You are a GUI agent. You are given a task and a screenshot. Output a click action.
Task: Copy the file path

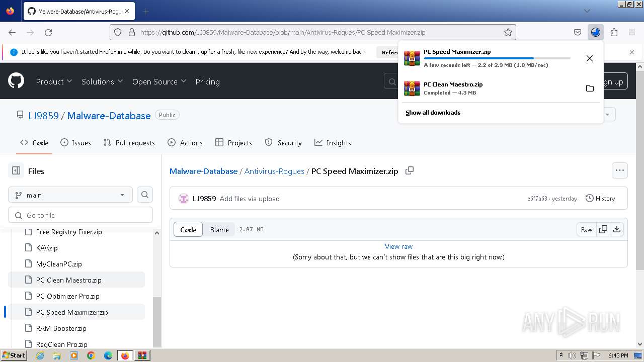(410, 170)
